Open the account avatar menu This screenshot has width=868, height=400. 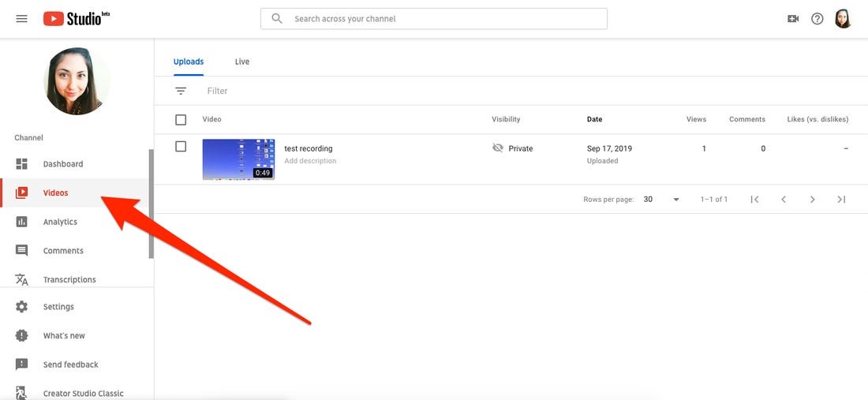(x=843, y=19)
